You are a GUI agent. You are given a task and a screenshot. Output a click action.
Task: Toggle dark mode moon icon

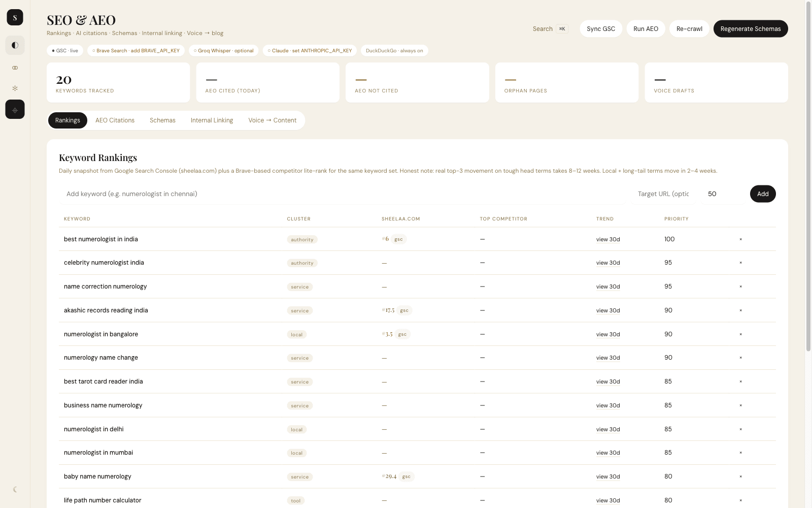click(15, 490)
